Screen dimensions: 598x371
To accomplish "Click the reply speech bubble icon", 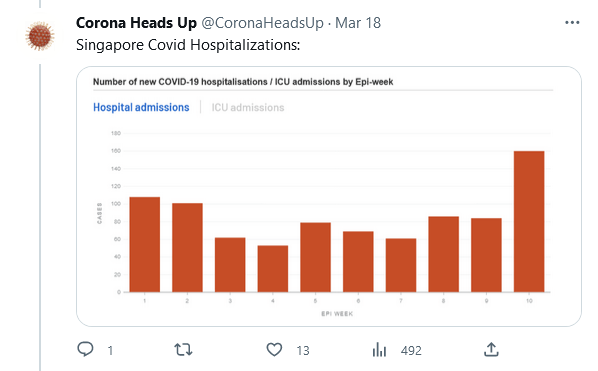I will [85, 349].
